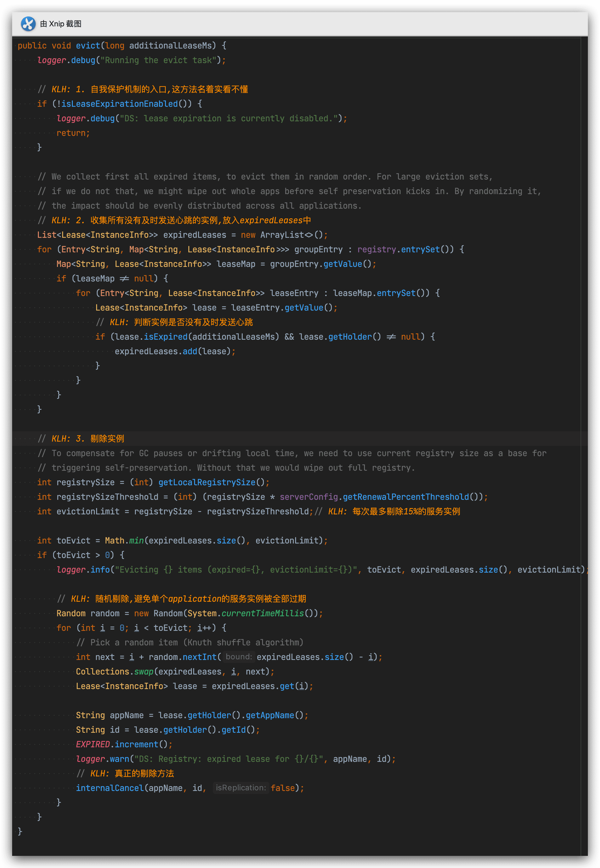Click comment 'KLH: 每次最多剔除15%的服务实例'
This screenshot has width=600, height=868.
tap(387, 511)
